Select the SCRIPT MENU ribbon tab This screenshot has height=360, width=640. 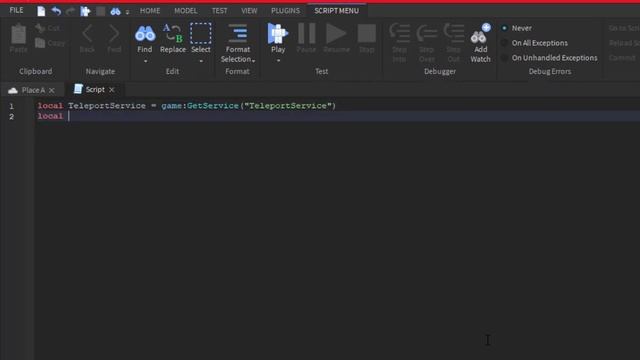(336, 11)
